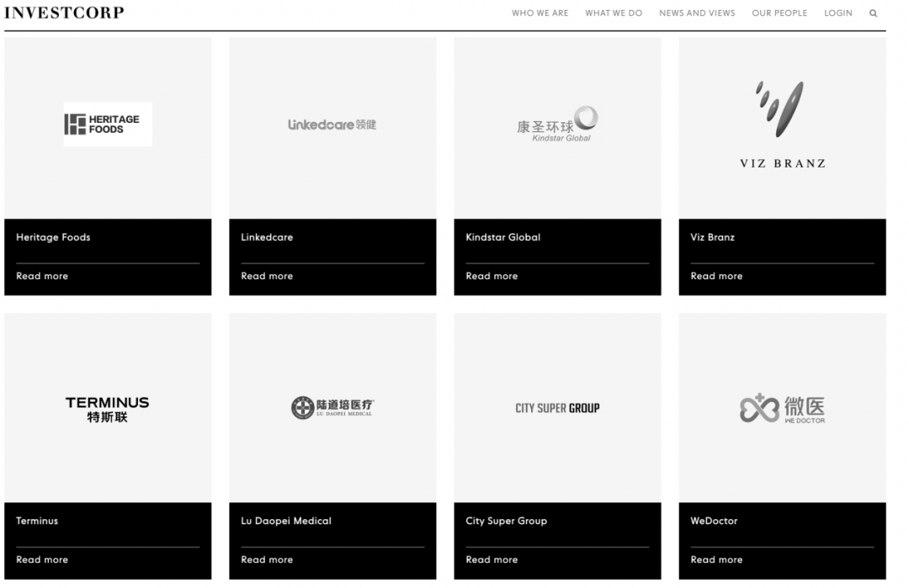Click the Kindstar Global logo thumbnail
Viewport: 909px width, 588px height.
coord(557,124)
